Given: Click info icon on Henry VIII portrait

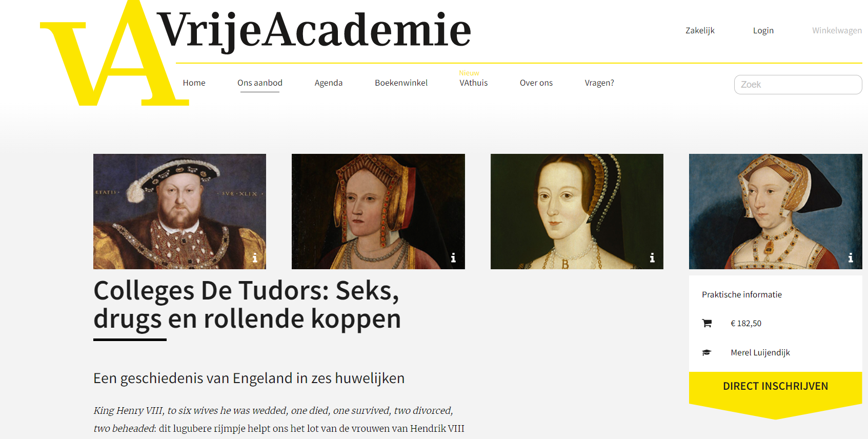Looking at the screenshot, I should click(255, 257).
